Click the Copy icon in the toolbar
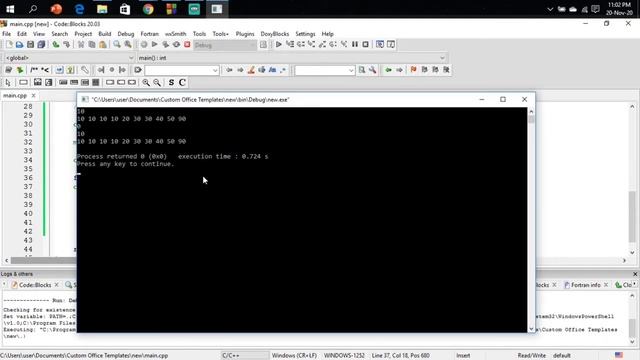Image resolution: width=640 pixels, height=360 pixels. [92, 44]
